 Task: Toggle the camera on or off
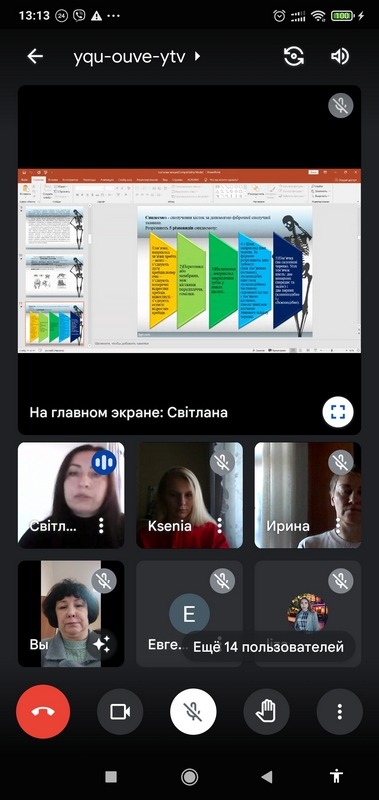pyautogui.click(x=120, y=712)
